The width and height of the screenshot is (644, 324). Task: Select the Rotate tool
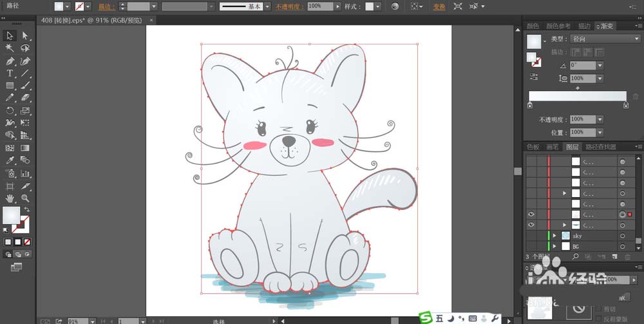click(10, 110)
